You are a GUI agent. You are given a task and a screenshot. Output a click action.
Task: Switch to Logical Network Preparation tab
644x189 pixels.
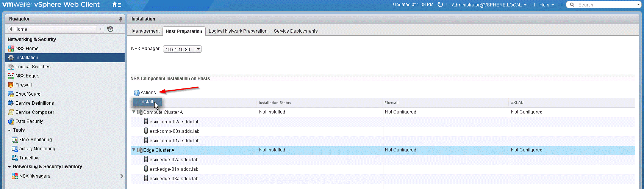(x=238, y=31)
